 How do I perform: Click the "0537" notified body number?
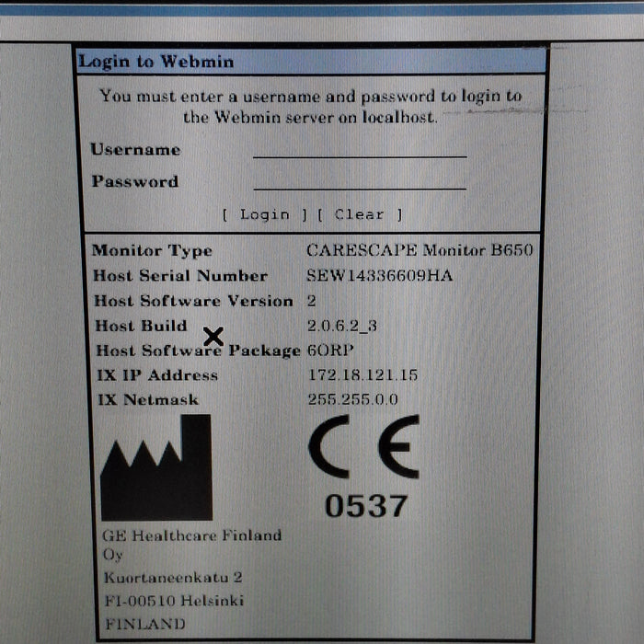tap(366, 506)
